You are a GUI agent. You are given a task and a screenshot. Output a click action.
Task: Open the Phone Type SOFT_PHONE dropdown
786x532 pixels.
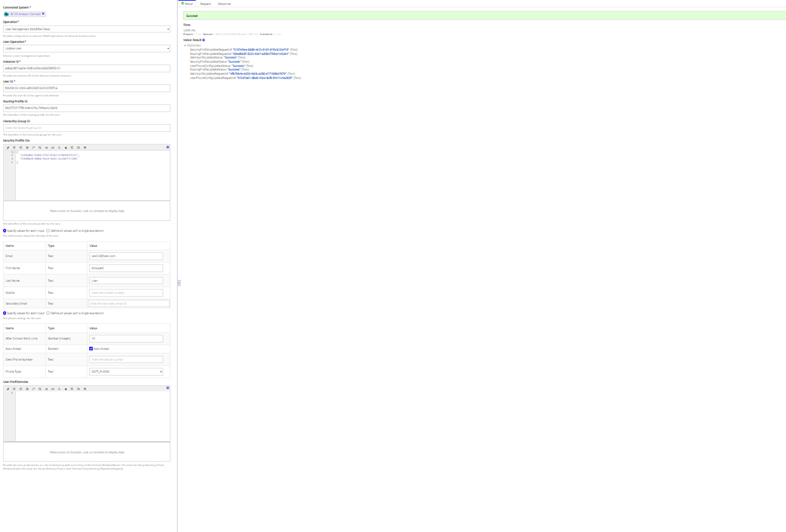coord(126,372)
